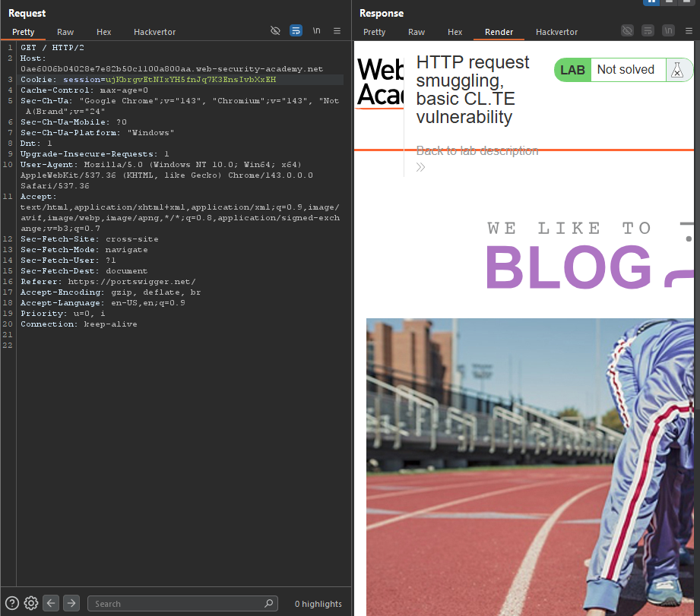Click the Web Security Academy logo

click(x=380, y=83)
